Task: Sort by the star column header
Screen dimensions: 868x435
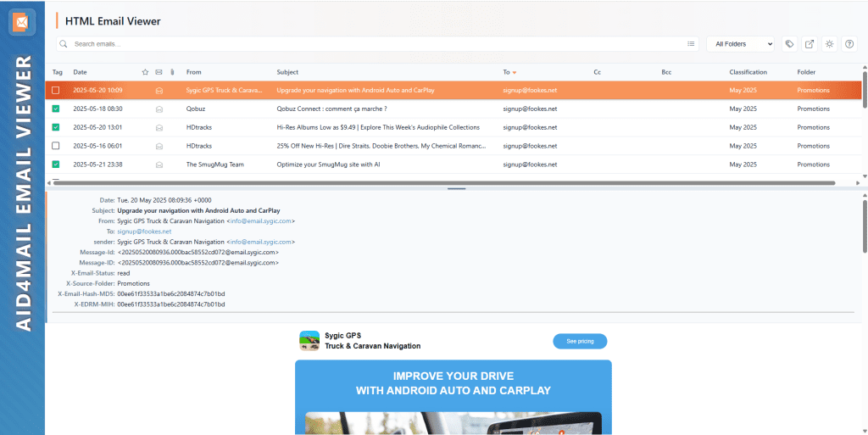Action: [x=145, y=72]
